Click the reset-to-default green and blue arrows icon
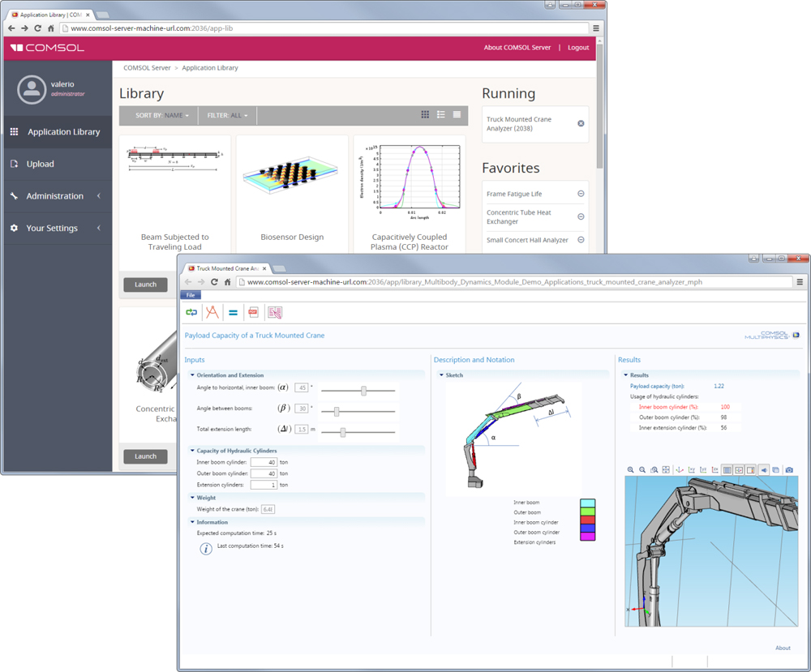Screen dimensions: 811x672 point(191,312)
